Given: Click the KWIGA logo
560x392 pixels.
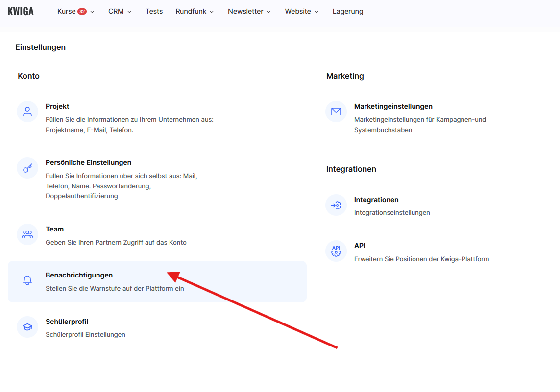Looking at the screenshot, I should pos(21,11).
